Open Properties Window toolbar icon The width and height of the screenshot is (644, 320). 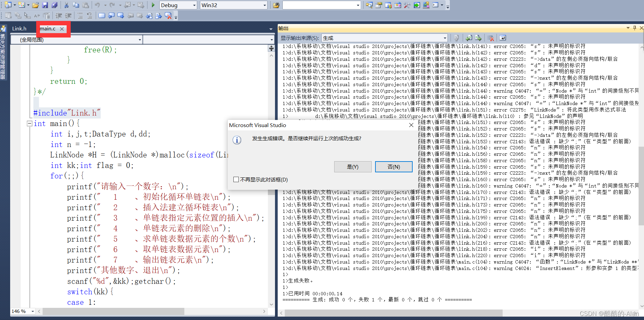379,5
